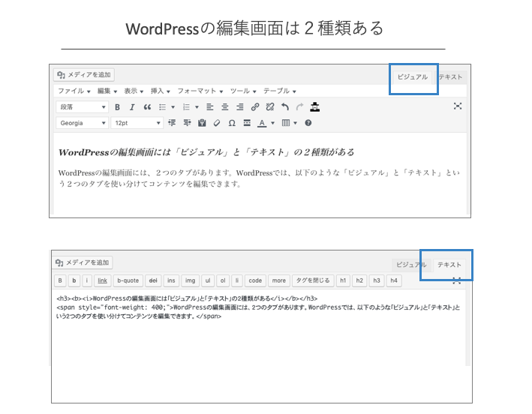532x414 pixels.
Task: Click the タグを閉じる button
Action: pyautogui.click(x=313, y=280)
